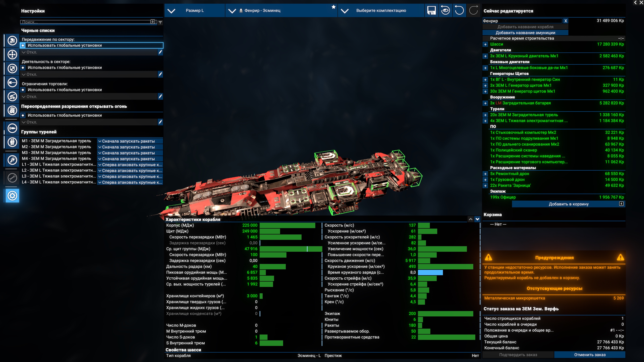644x362 pixels.
Task: Open the thrusters category icon in sidebar
Action: [12, 54]
